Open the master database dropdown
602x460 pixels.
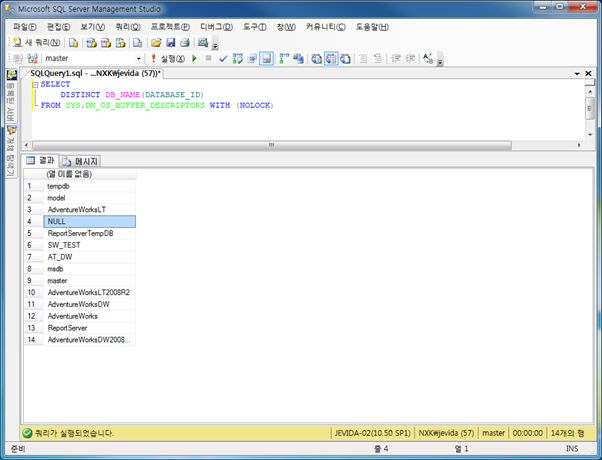pyautogui.click(x=138, y=59)
